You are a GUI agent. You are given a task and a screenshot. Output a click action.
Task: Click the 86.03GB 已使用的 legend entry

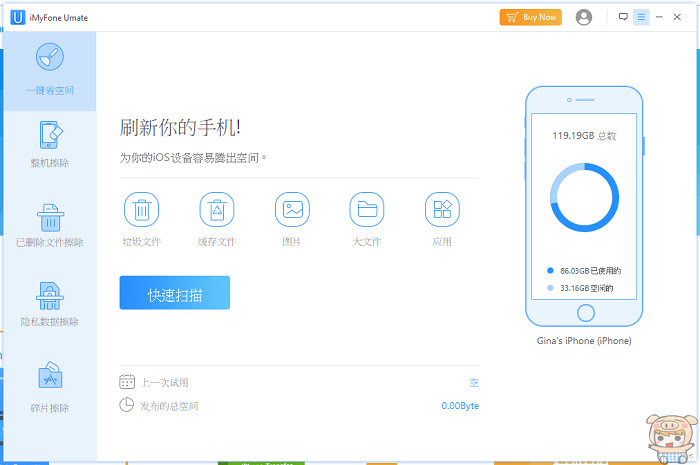point(584,271)
